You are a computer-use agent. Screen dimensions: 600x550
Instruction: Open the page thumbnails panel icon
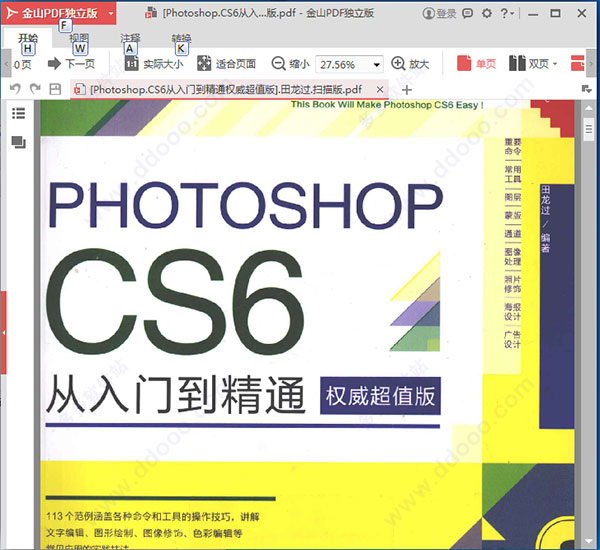[18, 142]
